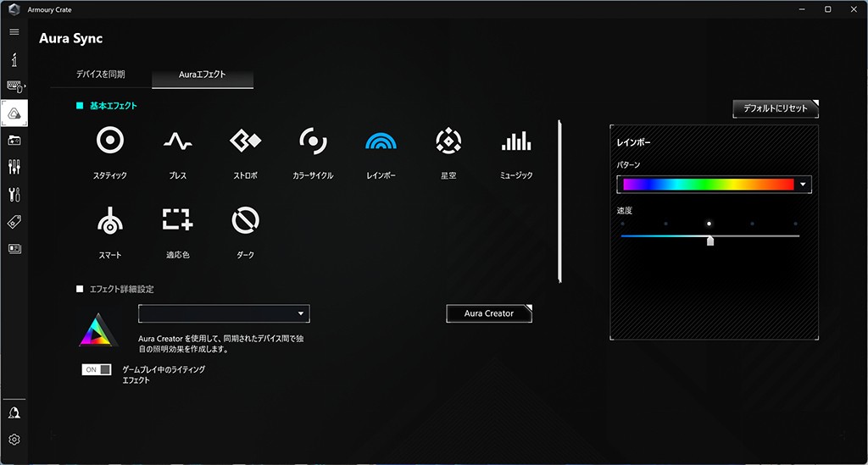Screen dimensions: 868x465
Task: Select the レインボー (Rainbow) effect icon
Action: [x=381, y=141]
